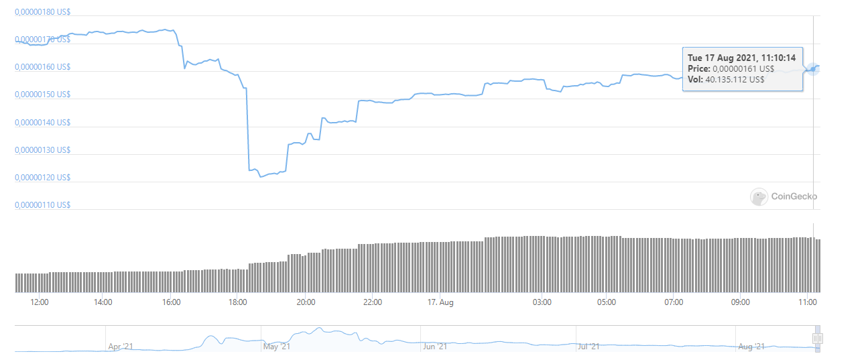The width and height of the screenshot is (868, 364).
Task: Click the '18:00' x-axis time label
Action: pos(238,302)
